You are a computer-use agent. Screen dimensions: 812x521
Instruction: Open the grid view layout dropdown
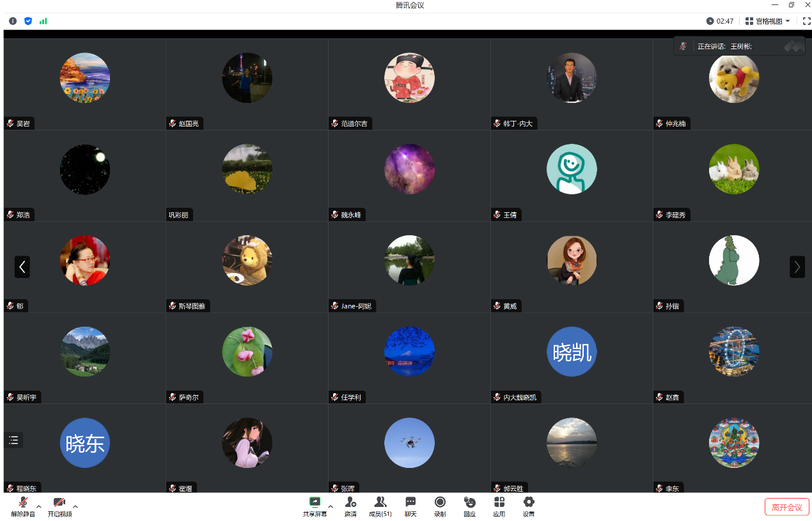[768, 21]
